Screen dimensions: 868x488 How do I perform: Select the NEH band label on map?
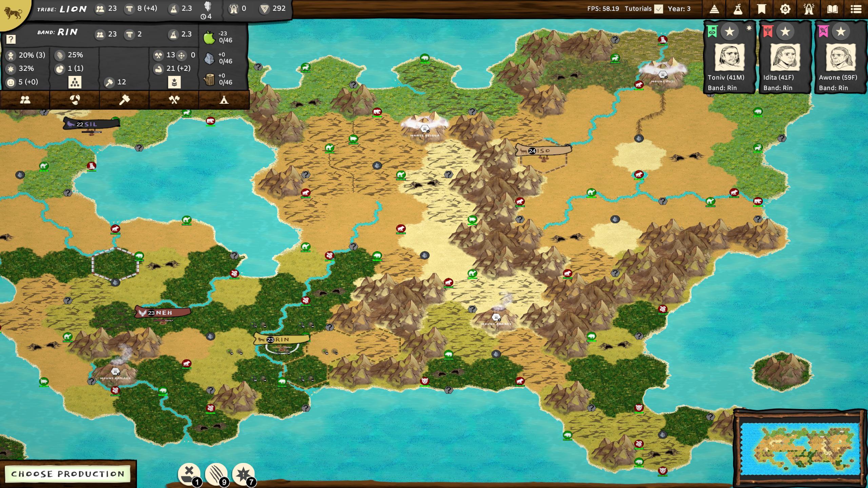click(x=162, y=312)
